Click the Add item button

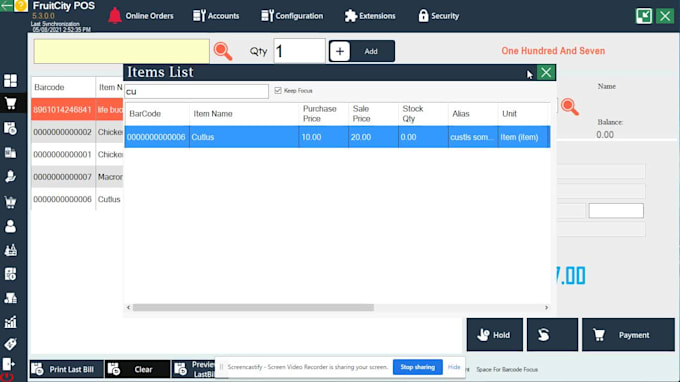coord(362,51)
